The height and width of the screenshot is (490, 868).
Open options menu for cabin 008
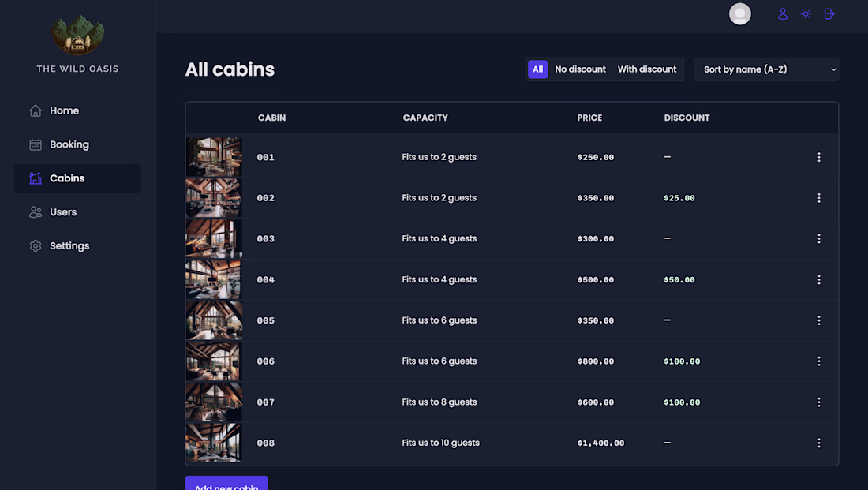819,443
